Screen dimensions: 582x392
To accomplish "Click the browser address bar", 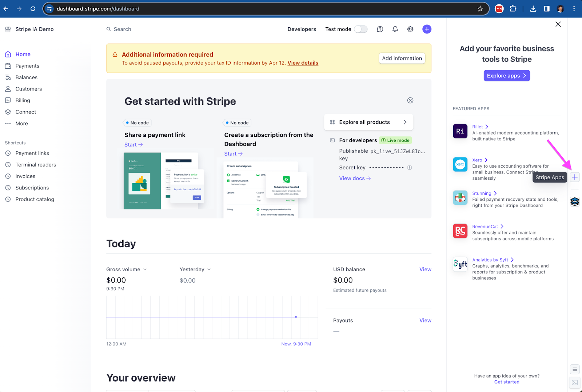I will (266, 9).
